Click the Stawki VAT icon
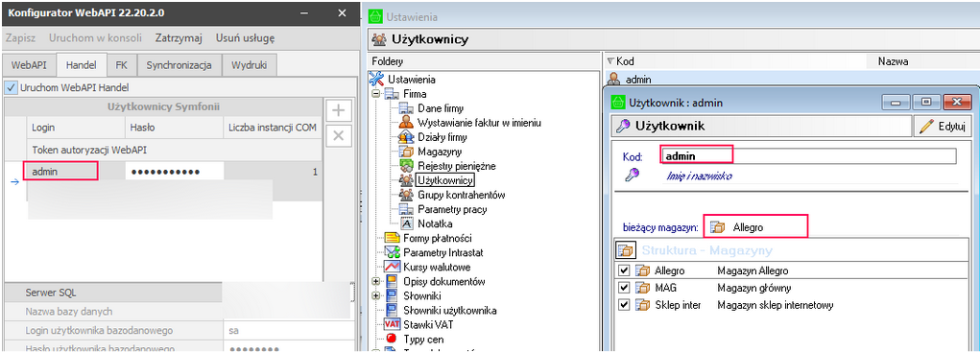This screenshot has height=352, width=980. click(393, 324)
